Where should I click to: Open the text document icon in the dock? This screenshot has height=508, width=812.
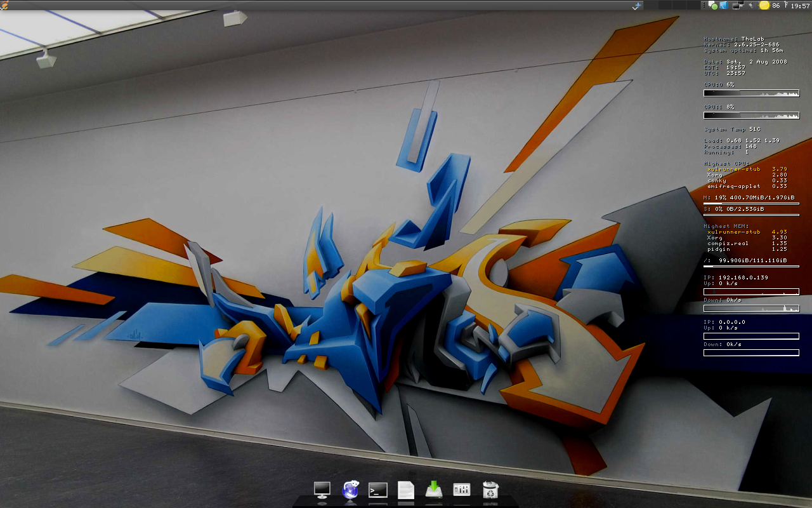pyautogui.click(x=406, y=490)
